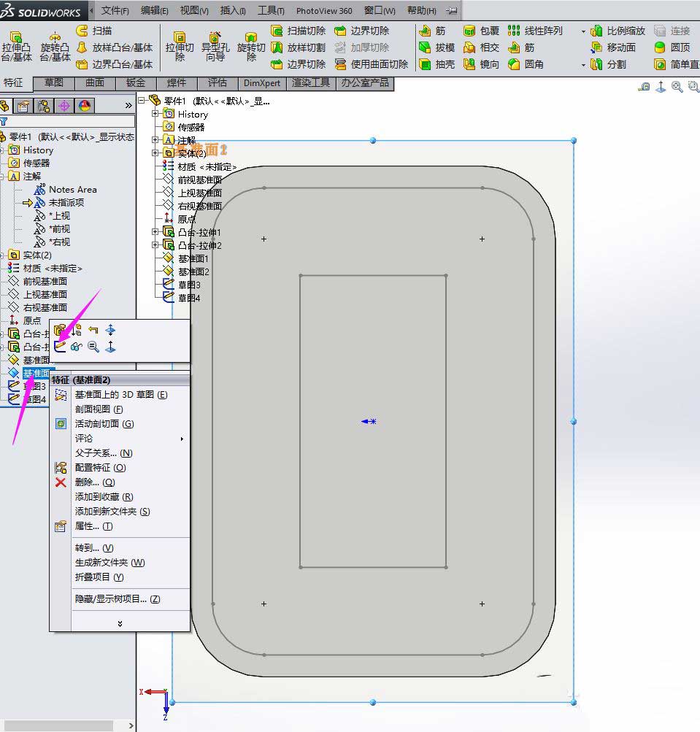700x732 pixels.
Task: Open the DisplayManager color sphere tab
Action: coord(85,107)
